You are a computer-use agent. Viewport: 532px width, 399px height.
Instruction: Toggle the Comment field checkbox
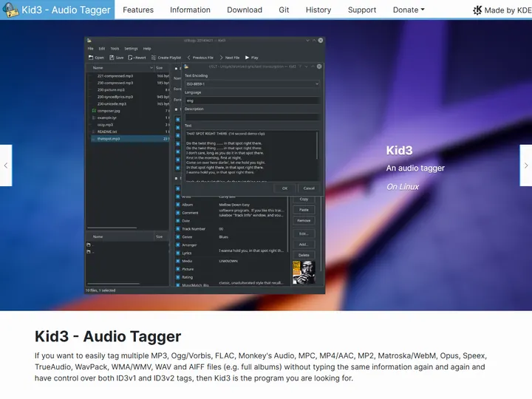(178, 213)
